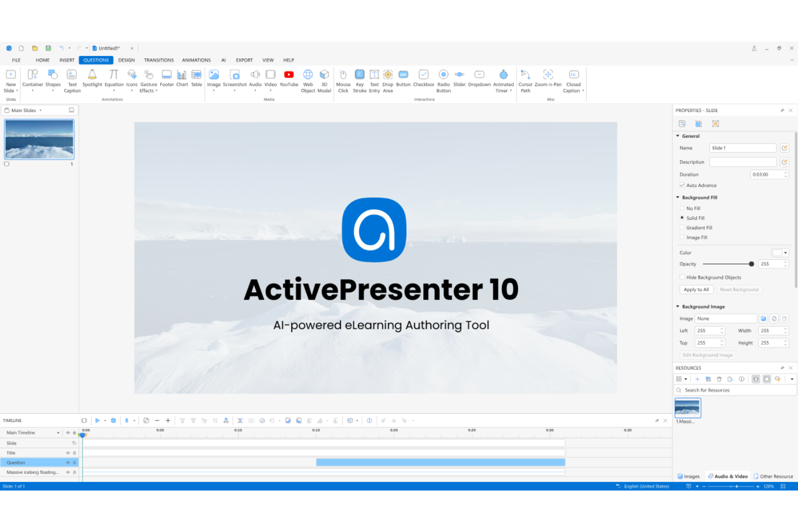Toggle the Auto Advance checkbox
798x532 pixels.
[682, 185]
